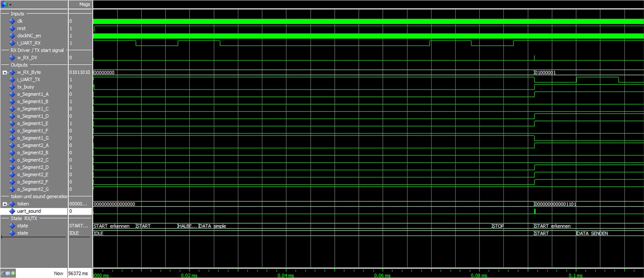This screenshot has width=644, height=278.
Task: Click the o_Segment2_D diamond icon
Action: click(12, 167)
